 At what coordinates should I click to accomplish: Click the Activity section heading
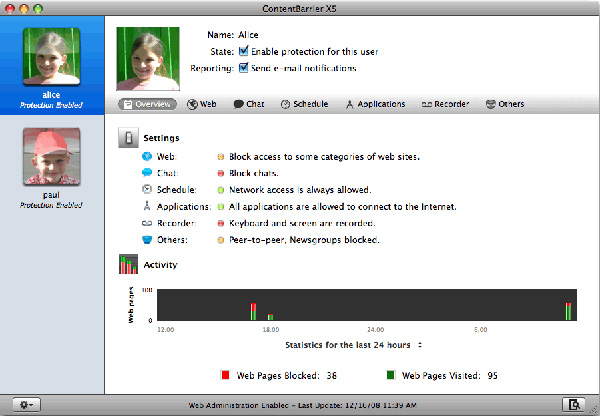click(x=160, y=265)
